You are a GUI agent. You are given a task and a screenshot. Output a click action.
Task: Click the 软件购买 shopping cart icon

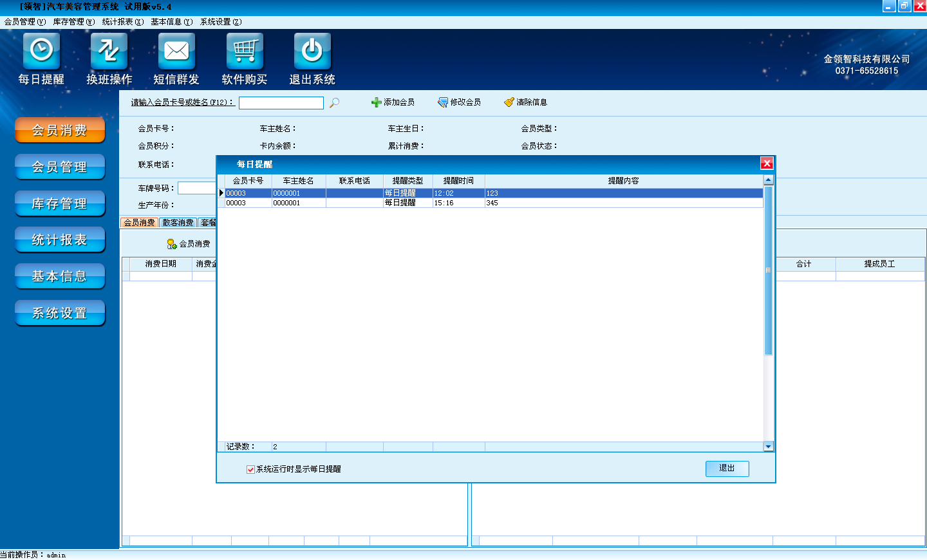245,51
